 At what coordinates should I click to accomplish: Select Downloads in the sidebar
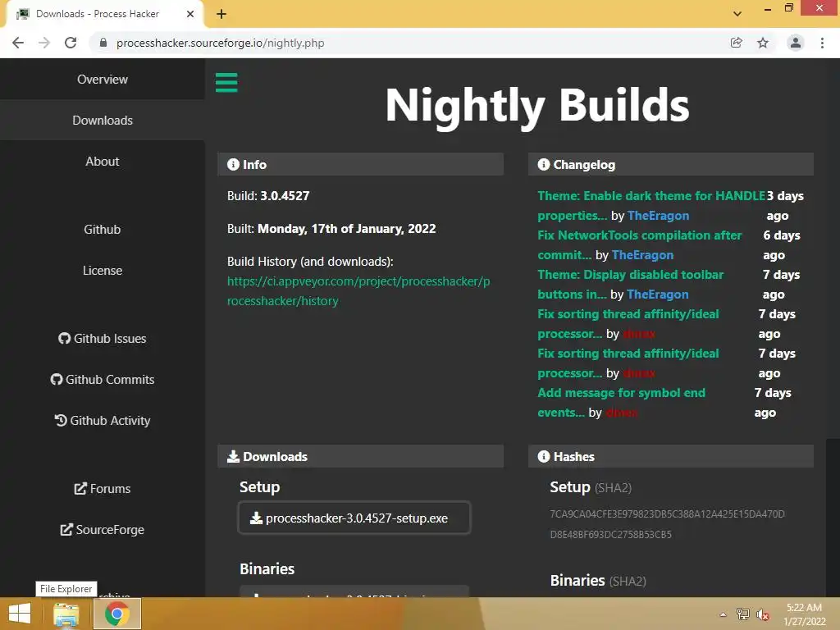point(103,121)
